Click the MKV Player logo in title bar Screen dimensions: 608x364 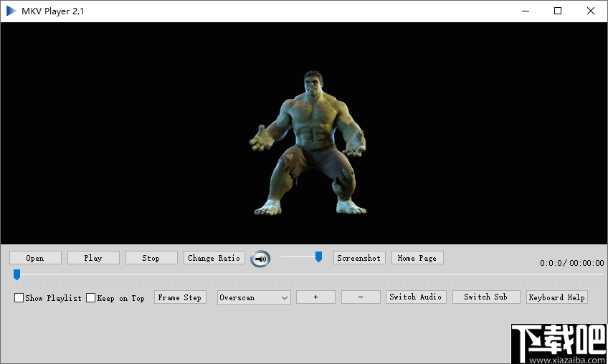coord(11,11)
